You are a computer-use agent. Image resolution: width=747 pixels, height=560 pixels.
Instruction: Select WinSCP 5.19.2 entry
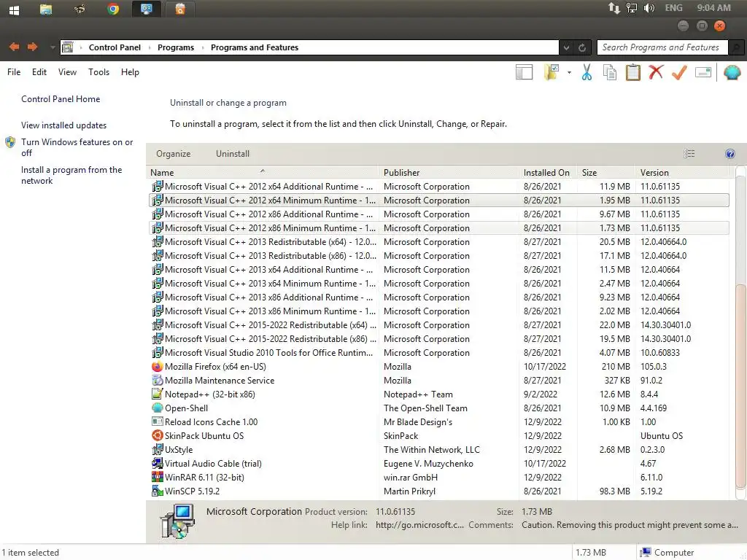point(438,491)
